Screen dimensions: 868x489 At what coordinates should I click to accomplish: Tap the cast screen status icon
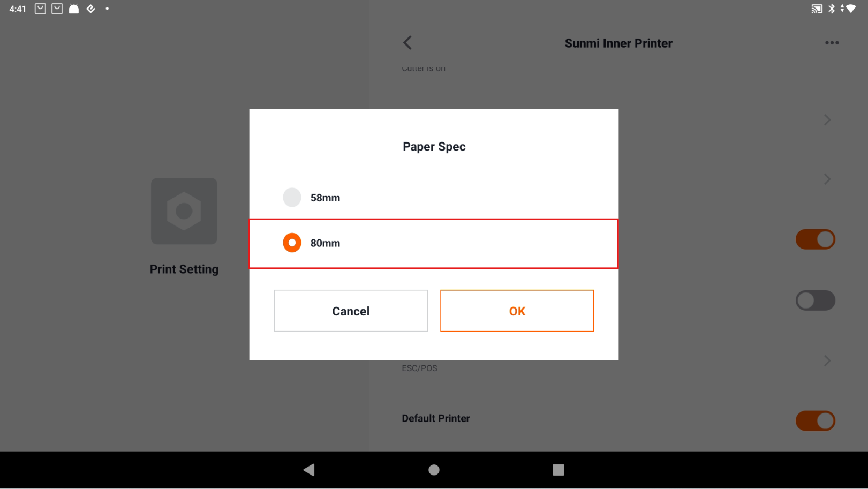[817, 9]
